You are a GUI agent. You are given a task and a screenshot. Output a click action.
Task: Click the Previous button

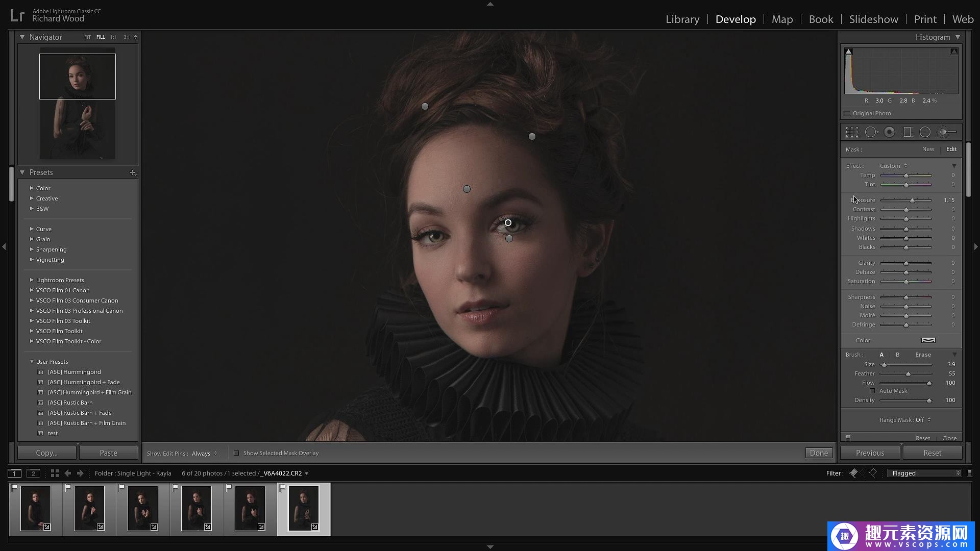(870, 453)
